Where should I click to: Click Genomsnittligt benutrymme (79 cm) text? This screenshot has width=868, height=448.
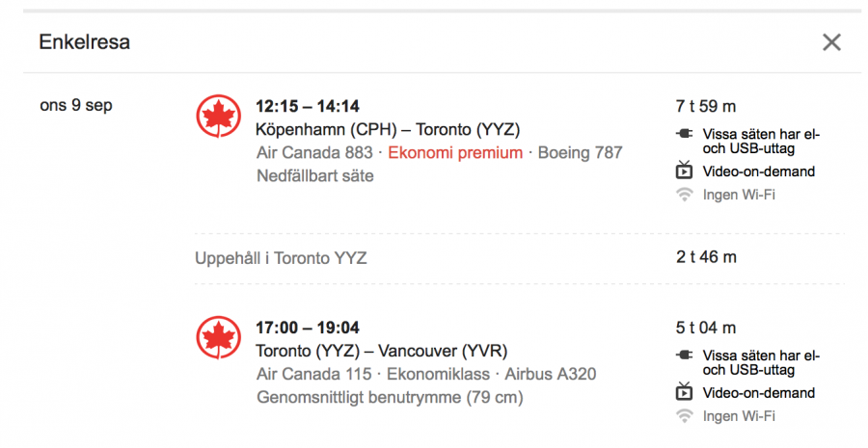(x=391, y=397)
